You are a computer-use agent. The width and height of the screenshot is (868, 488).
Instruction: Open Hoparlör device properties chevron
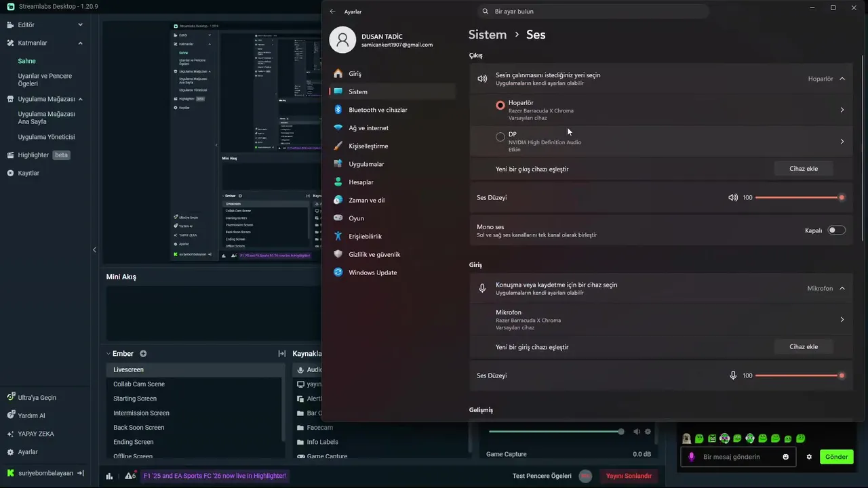(x=842, y=110)
